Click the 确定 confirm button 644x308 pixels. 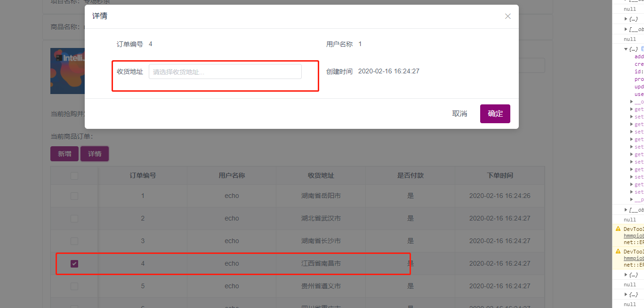pyautogui.click(x=495, y=113)
